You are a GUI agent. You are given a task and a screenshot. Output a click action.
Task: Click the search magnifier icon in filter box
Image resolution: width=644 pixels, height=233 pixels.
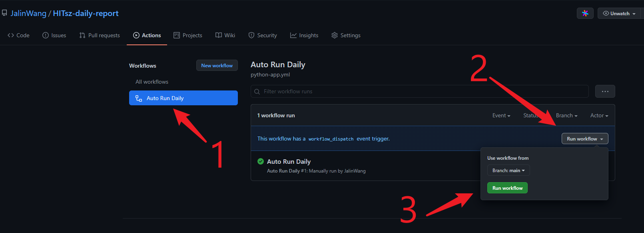[x=257, y=91]
